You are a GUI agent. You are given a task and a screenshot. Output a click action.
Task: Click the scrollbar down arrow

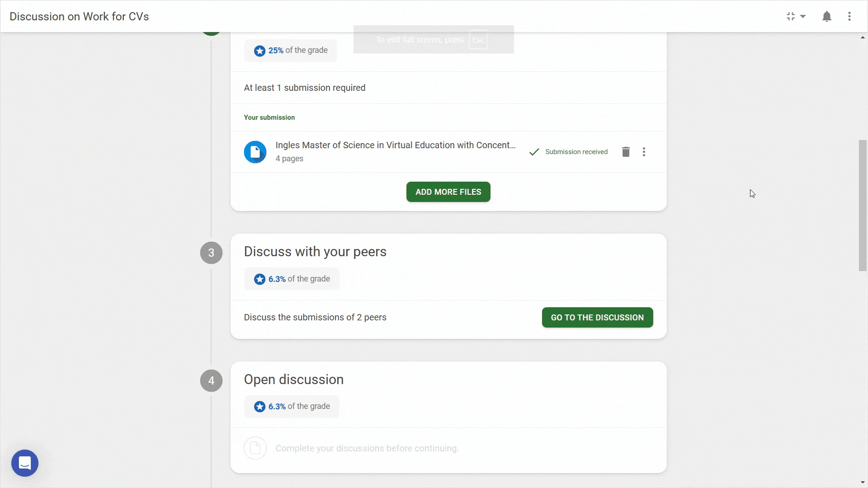point(863,483)
